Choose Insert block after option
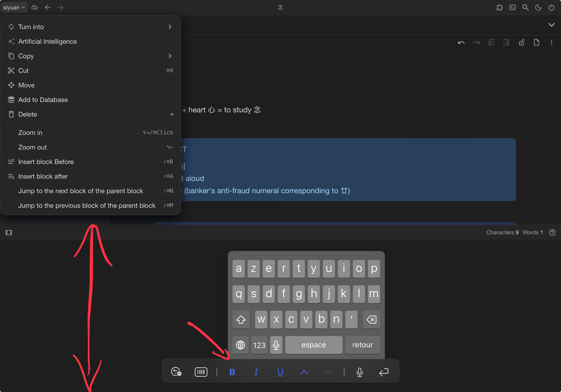Viewport: 561px width, 392px height. (43, 176)
